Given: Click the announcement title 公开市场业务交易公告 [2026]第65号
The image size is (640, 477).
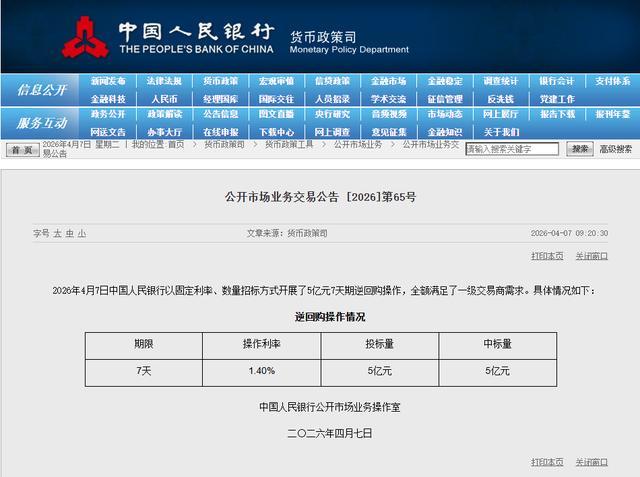Looking at the screenshot, I should (320, 197).
